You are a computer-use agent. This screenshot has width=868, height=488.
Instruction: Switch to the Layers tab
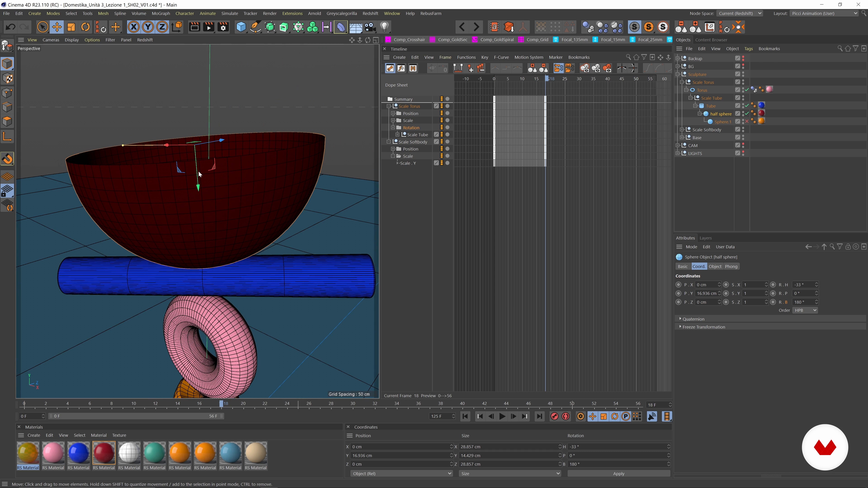point(705,238)
